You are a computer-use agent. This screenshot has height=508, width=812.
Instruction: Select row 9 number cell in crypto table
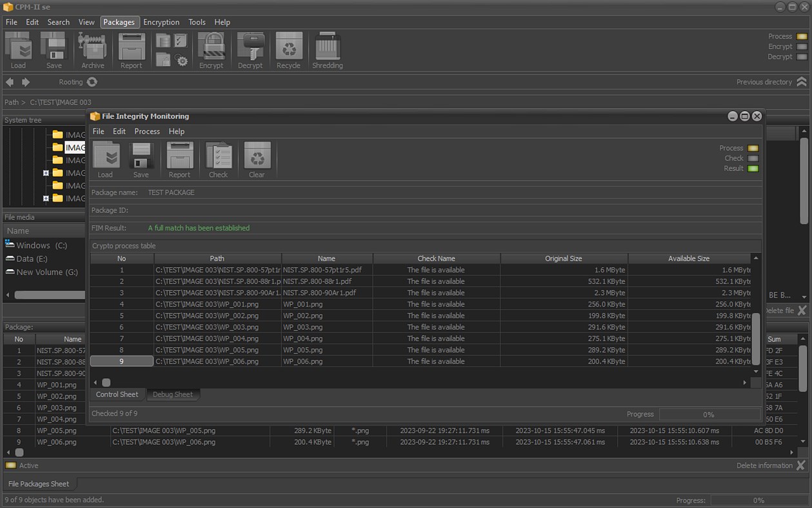pyautogui.click(x=122, y=361)
